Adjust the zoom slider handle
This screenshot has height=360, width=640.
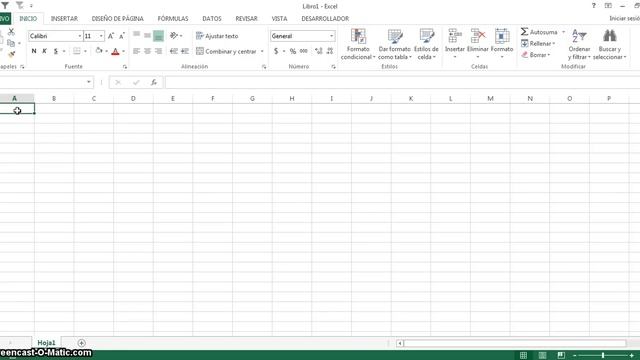[x=603, y=356]
